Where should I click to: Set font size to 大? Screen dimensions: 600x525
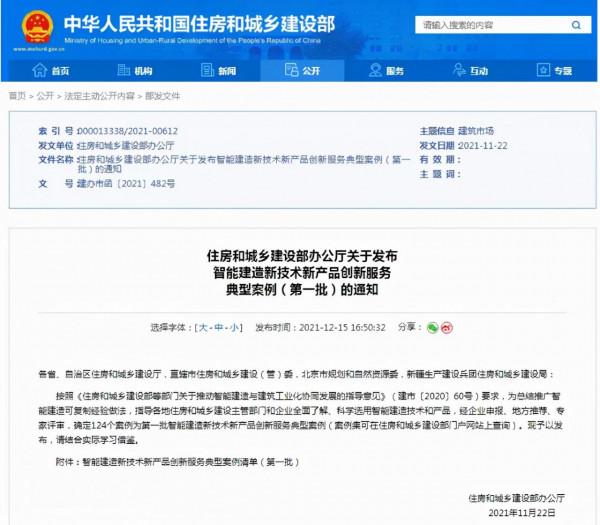click(x=203, y=328)
